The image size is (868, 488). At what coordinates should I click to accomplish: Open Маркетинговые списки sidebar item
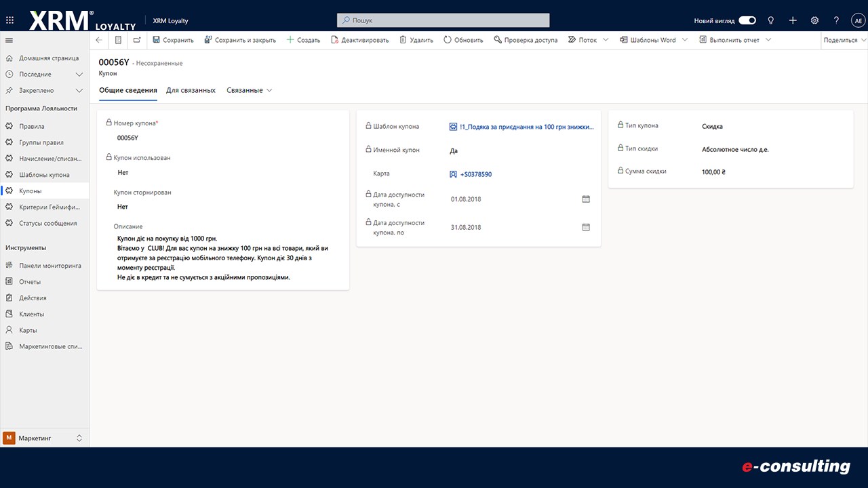click(44, 346)
